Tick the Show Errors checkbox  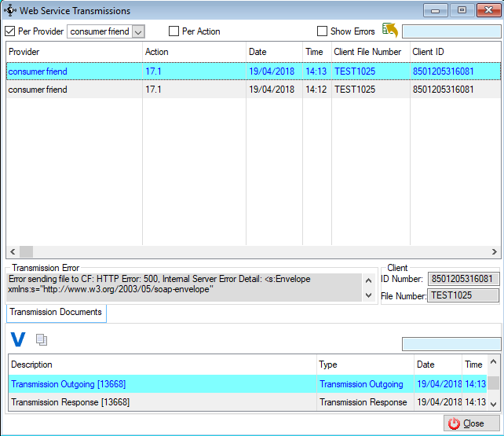tap(322, 31)
